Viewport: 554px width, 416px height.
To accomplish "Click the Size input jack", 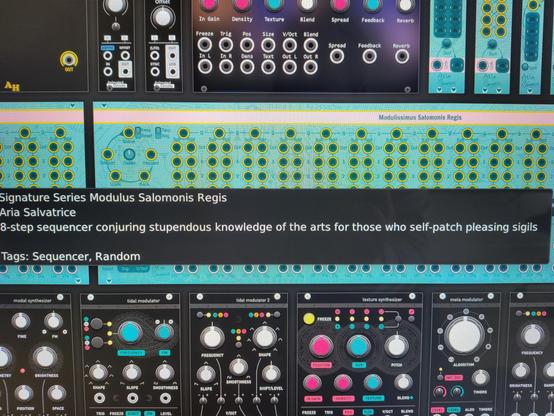I will (x=268, y=45).
